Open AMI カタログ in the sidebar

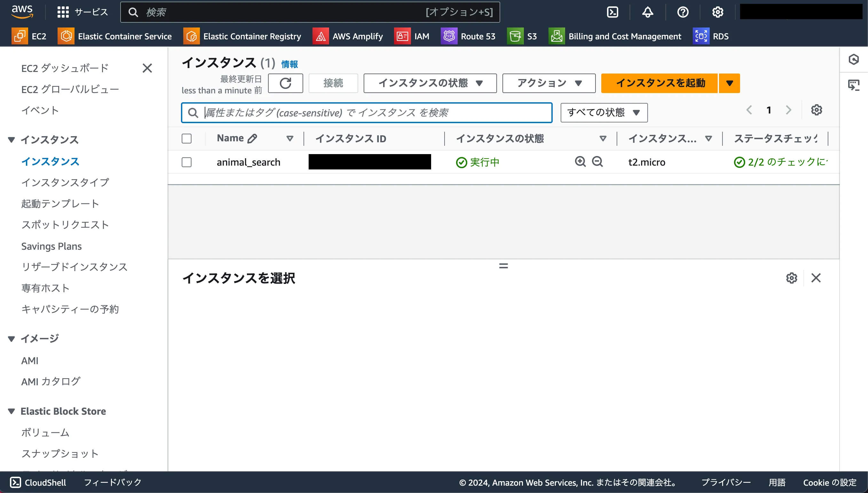tap(51, 381)
